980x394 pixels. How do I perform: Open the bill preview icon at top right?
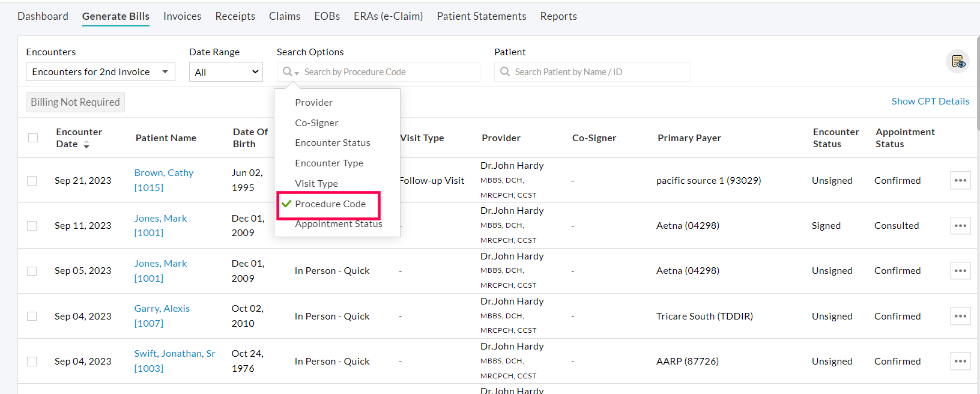tap(958, 61)
